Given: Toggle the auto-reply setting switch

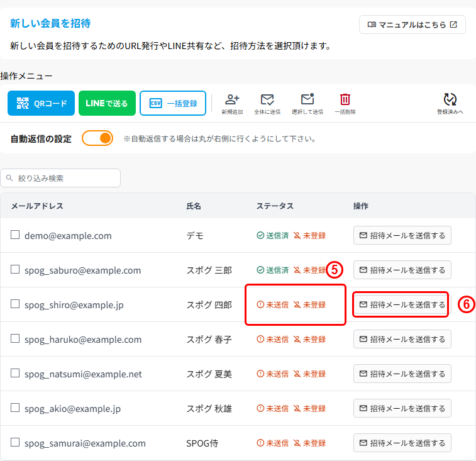Looking at the screenshot, I should (x=97, y=138).
